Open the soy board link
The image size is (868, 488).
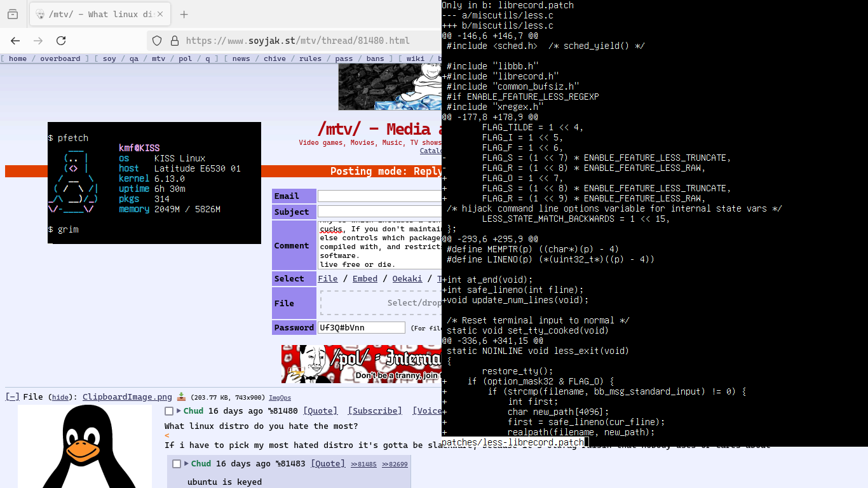tap(109, 58)
